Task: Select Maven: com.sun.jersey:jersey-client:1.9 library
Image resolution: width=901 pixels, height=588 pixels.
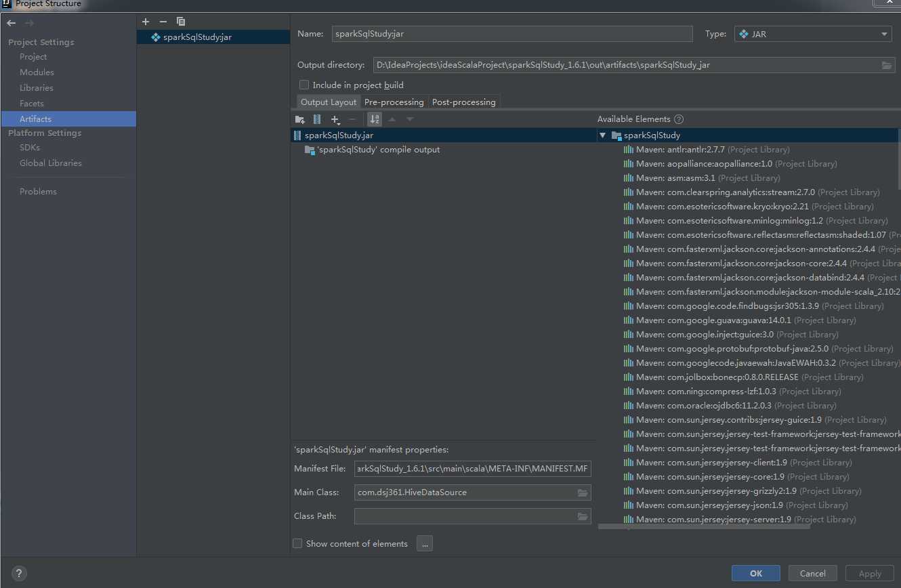Action: (x=738, y=463)
